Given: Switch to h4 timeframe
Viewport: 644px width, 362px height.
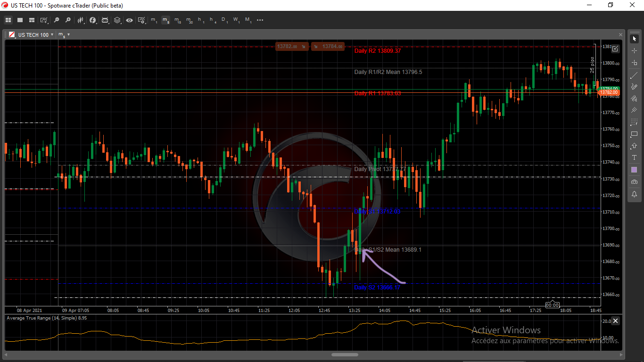Looking at the screenshot, I should click(213, 20).
